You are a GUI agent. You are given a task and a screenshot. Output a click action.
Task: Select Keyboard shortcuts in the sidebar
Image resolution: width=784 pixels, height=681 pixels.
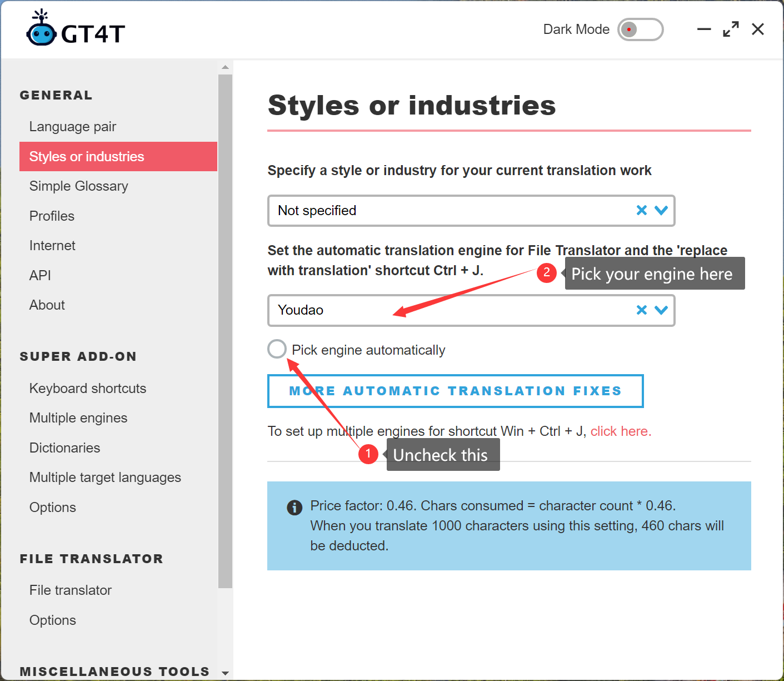(x=88, y=389)
